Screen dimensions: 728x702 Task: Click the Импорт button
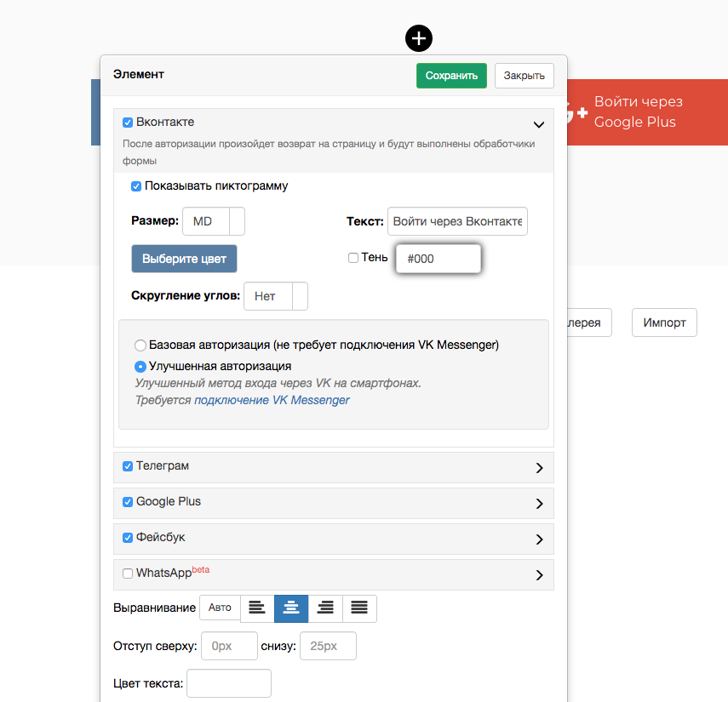(664, 322)
